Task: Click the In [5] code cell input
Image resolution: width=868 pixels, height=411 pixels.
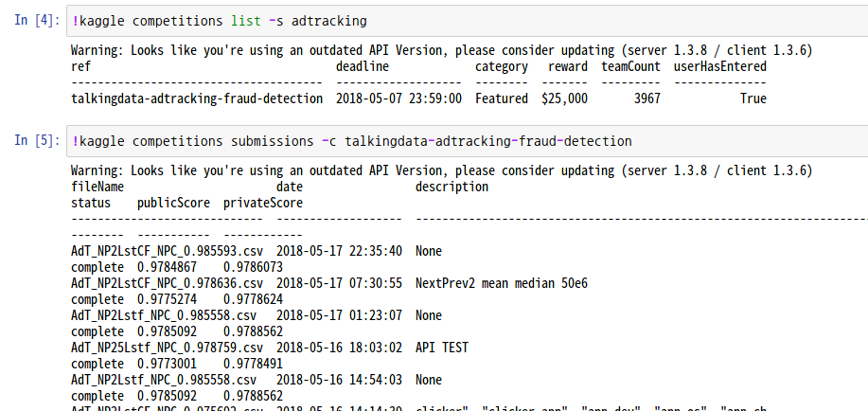Action: (467, 141)
